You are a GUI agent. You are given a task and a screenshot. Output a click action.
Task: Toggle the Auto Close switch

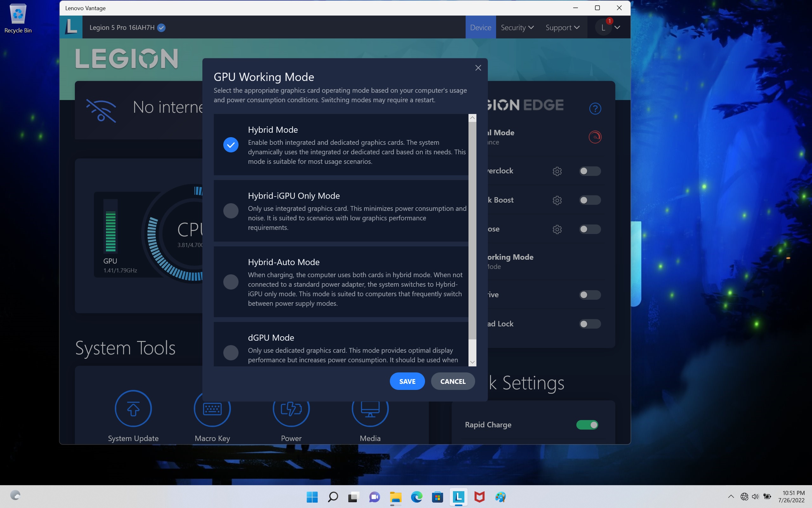[x=590, y=229]
